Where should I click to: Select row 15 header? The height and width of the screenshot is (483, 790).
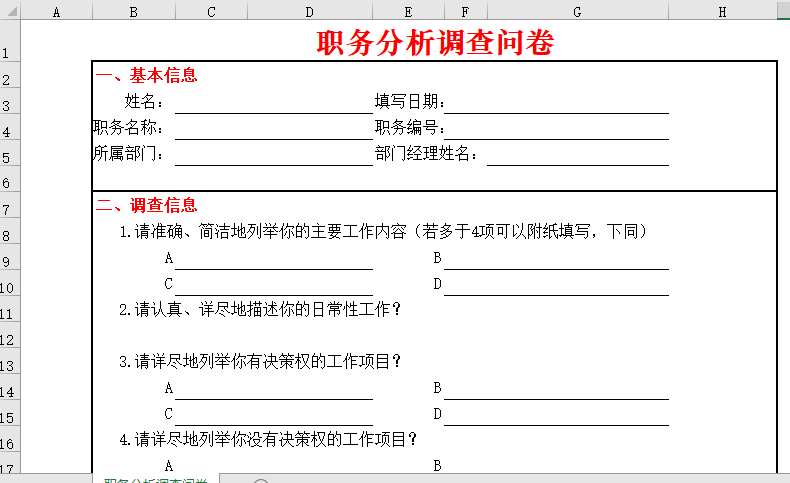10,413
